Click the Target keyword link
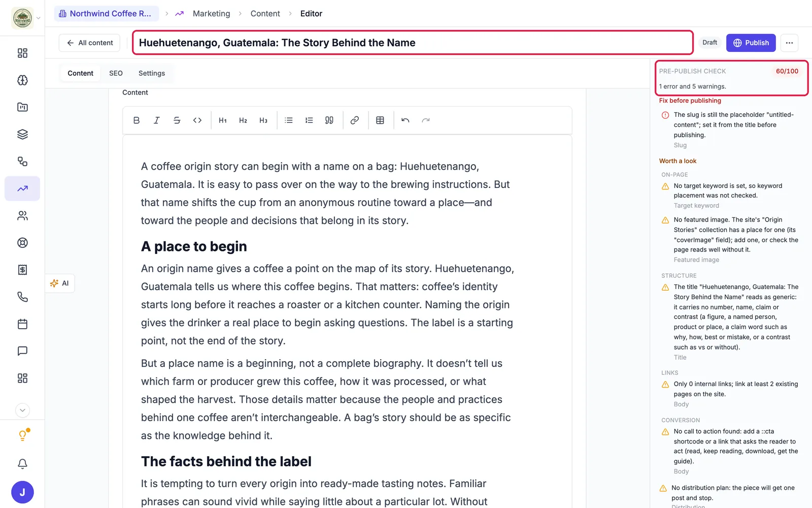Image resolution: width=812 pixels, height=508 pixels. (696, 206)
